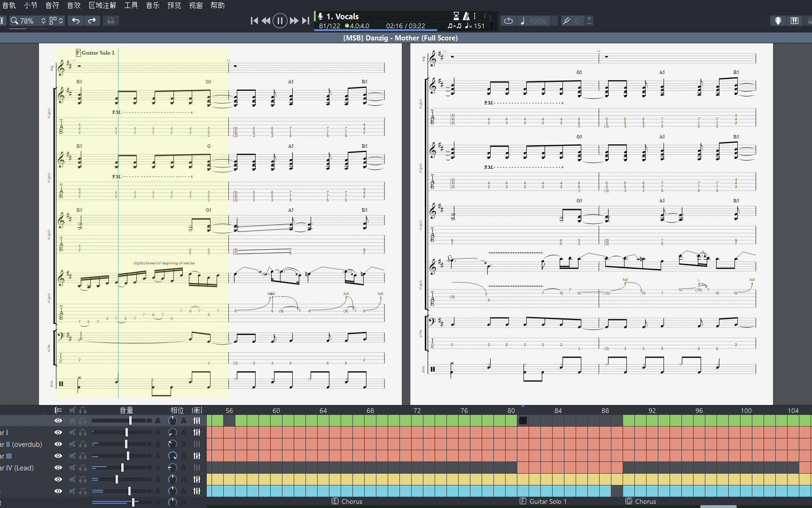Open mixer settings for Guitar III track
The height and width of the screenshot is (508, 812).
[197, 456]
